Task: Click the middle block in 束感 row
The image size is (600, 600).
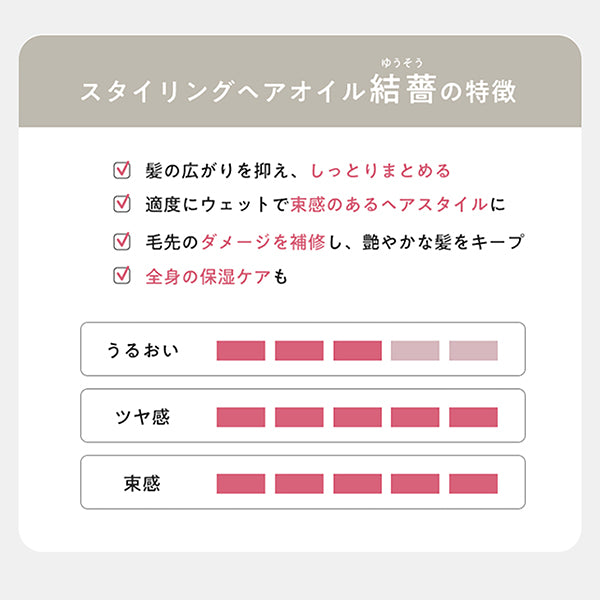Action: click(x=357, y=483)
